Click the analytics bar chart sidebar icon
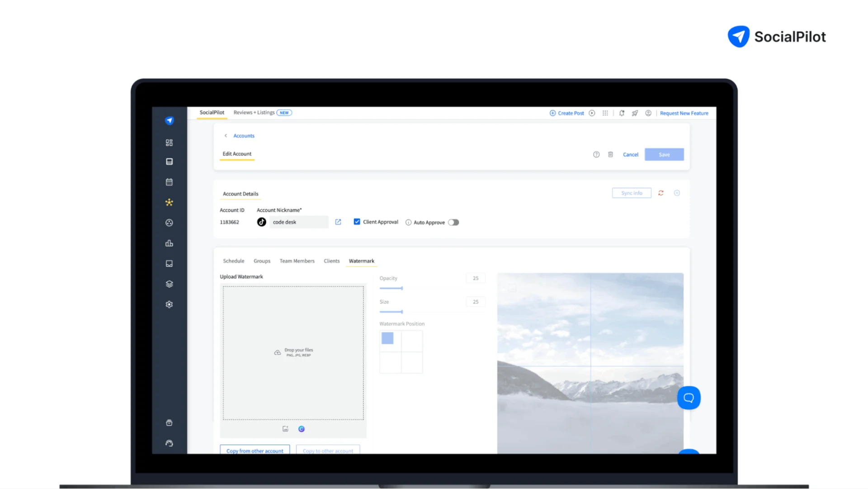This screenshot has height=489, width=868. click(169, 243)
